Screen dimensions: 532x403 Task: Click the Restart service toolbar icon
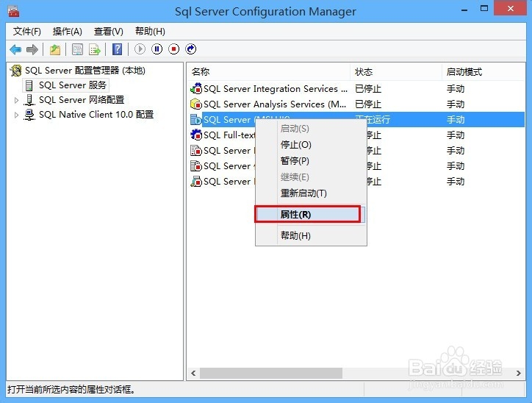tap(191, 49)
